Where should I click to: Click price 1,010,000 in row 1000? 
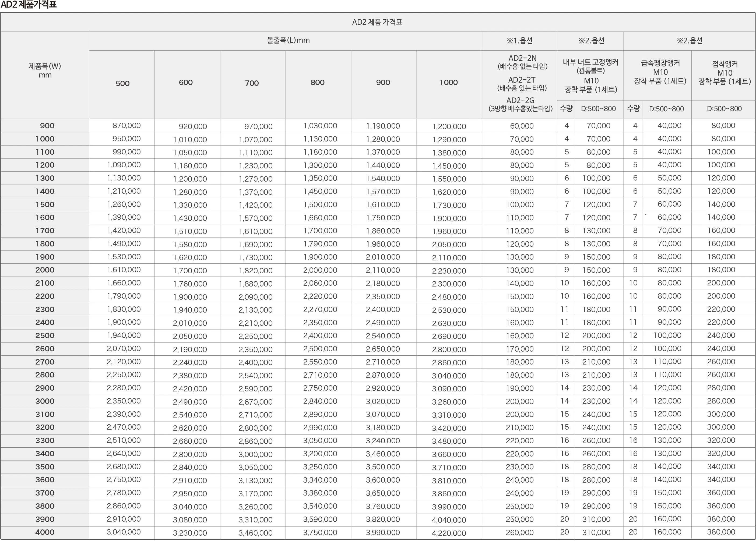[190, 140]
